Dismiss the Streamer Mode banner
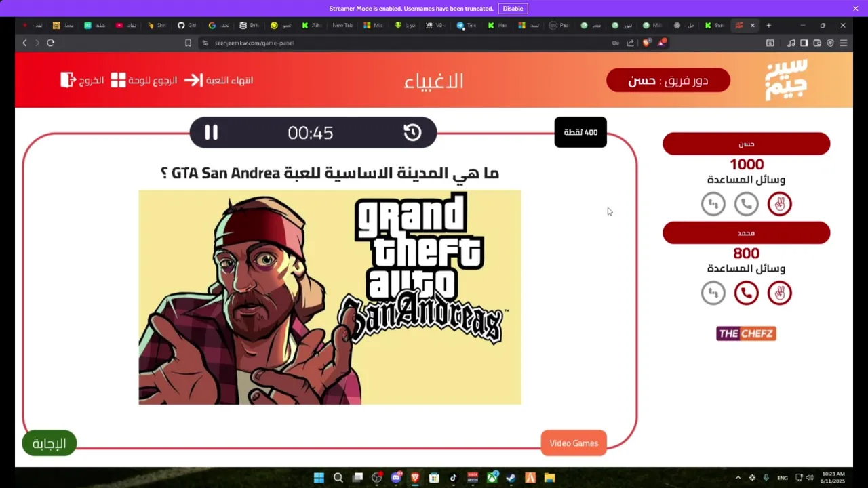The width and height of the screenshot is (868, 488). [x=856, y=9]
